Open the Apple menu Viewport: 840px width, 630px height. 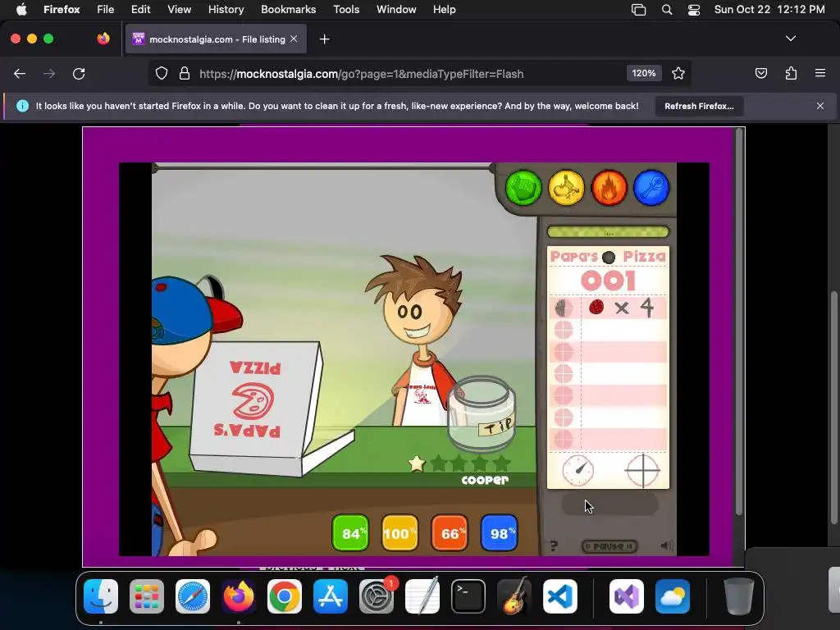21,10
